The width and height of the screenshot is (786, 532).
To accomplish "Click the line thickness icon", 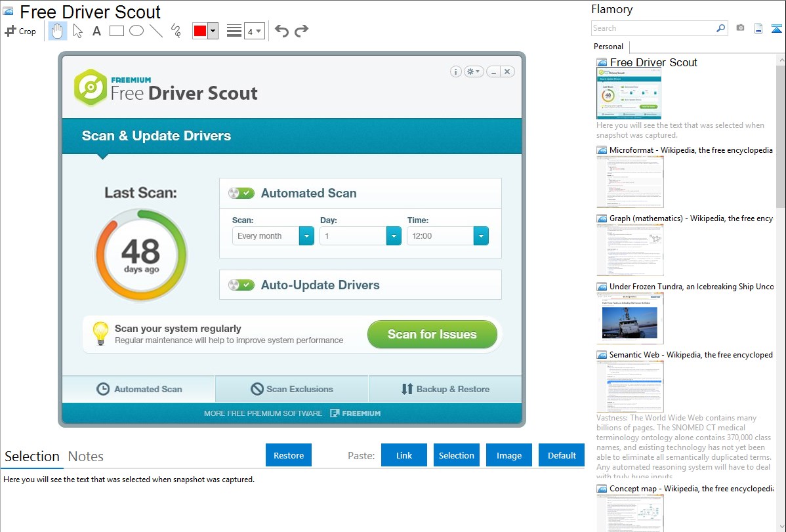I will [234, 31].
